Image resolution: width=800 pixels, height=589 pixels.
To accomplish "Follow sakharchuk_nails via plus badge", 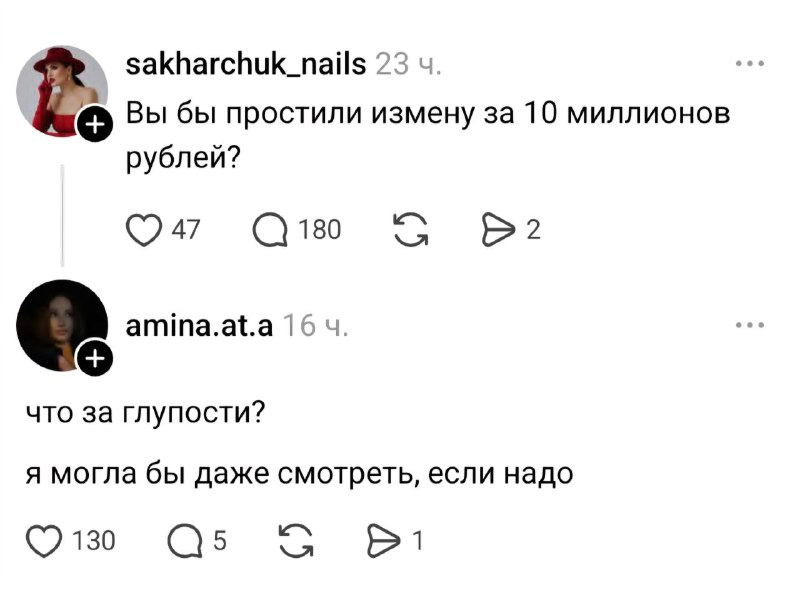I will tap(94, 125).
